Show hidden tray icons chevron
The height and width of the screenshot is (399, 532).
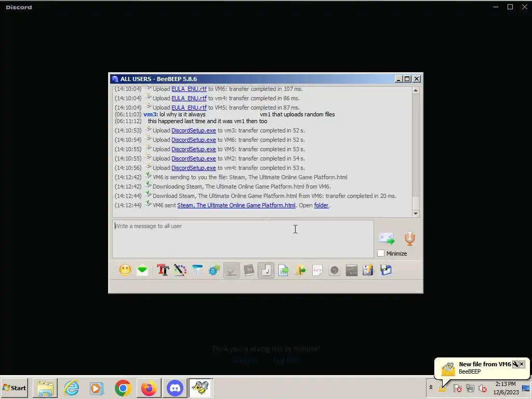431,388
